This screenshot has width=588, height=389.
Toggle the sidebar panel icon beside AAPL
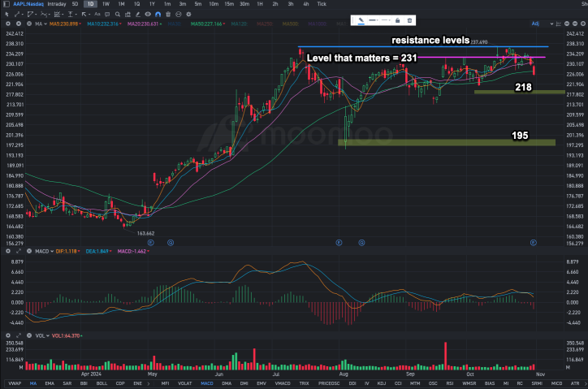(x=6, y=4)
